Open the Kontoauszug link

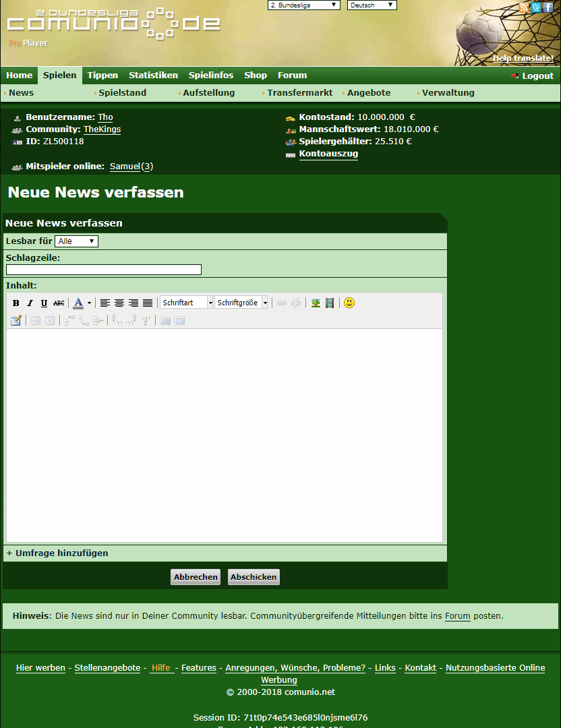click(328, 154)
